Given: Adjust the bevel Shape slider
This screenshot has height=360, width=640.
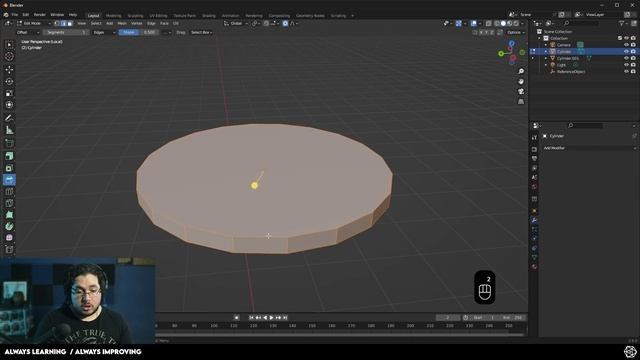Looking at the screenshot, I should click(x=139, y=32).
